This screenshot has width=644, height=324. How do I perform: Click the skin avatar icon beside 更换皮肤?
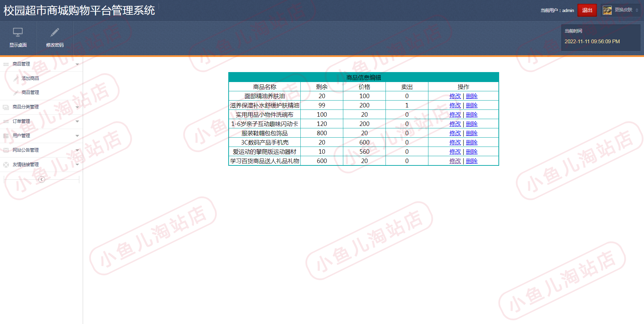point(607,10)
